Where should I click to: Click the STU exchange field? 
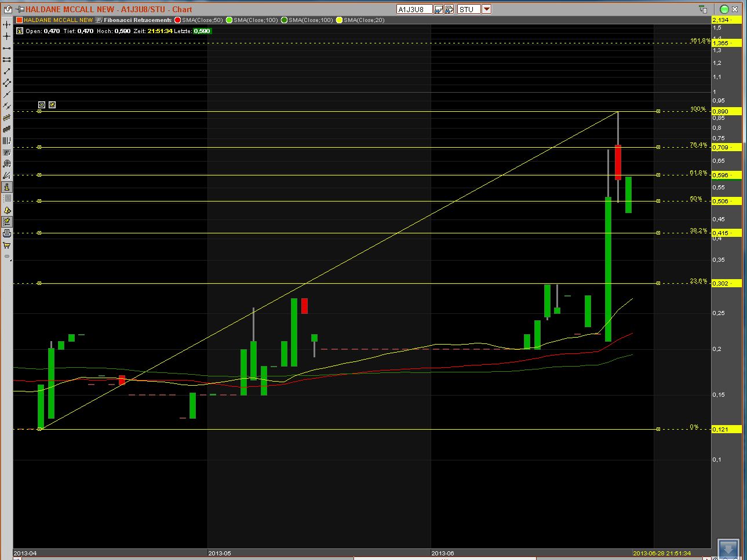click(469, 9)
